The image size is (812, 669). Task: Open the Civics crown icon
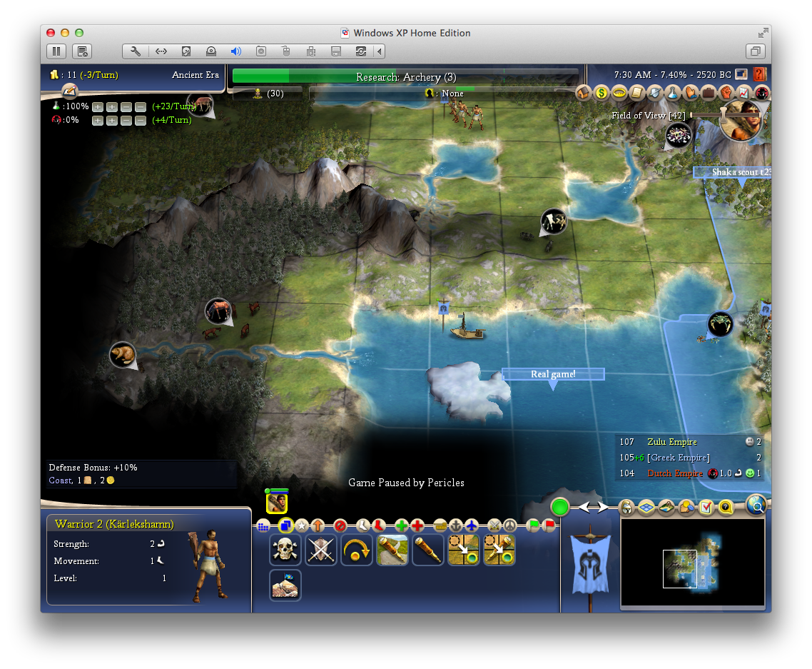click(x=619, y=93)
